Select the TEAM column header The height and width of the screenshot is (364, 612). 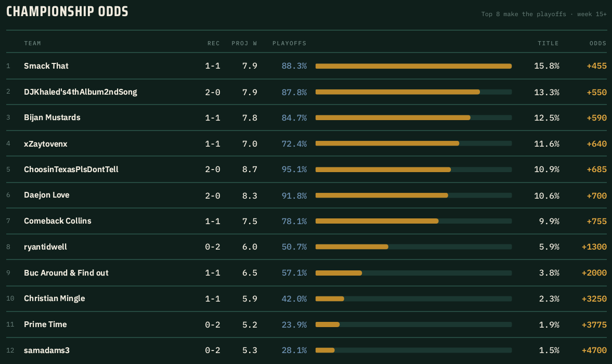coord(32,43)
